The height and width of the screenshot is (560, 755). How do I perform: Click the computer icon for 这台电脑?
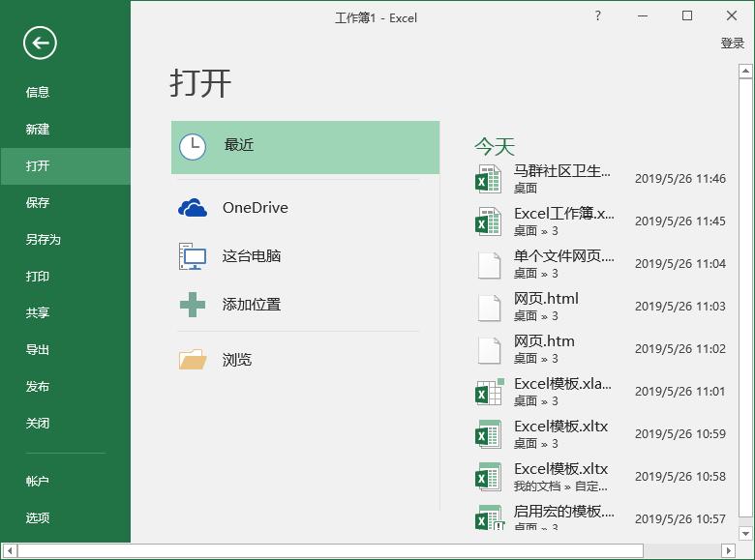click(x=193, y=256)
